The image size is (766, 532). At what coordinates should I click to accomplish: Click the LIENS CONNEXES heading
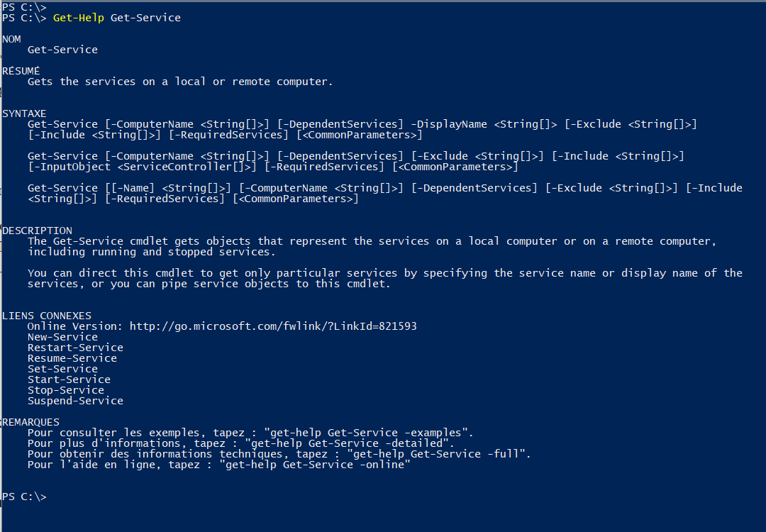47,316
